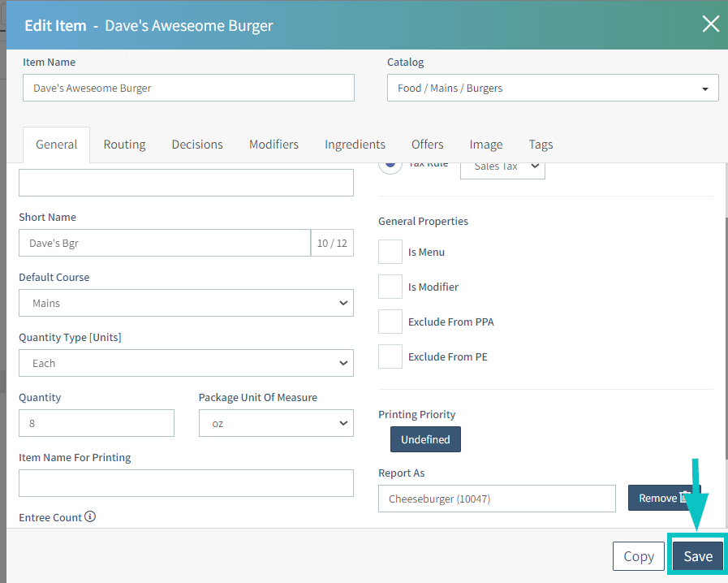Show the Image tab
This screenshot has height=583, width=728.
coord(485,145)
